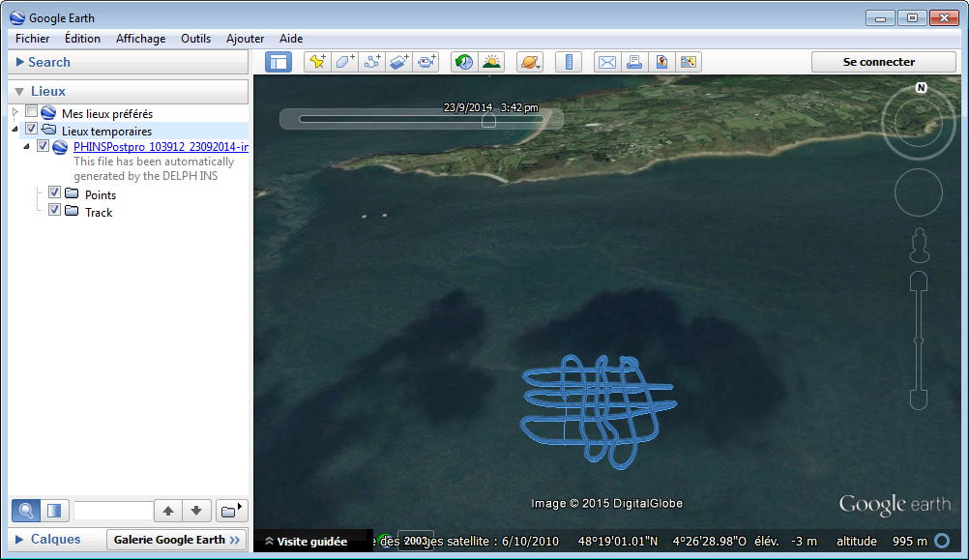Click the ruler measurement tool

[x=569, y=62]
